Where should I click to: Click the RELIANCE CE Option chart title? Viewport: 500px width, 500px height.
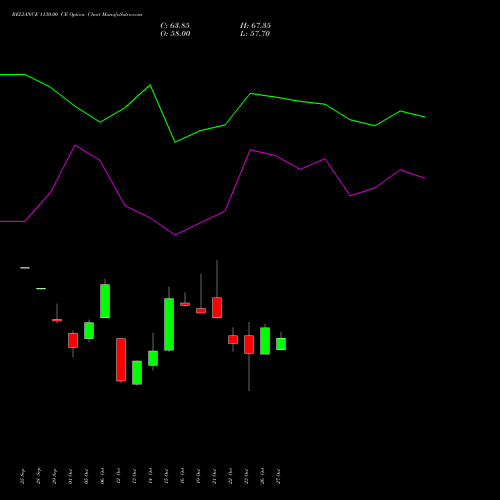click(77, 15)
